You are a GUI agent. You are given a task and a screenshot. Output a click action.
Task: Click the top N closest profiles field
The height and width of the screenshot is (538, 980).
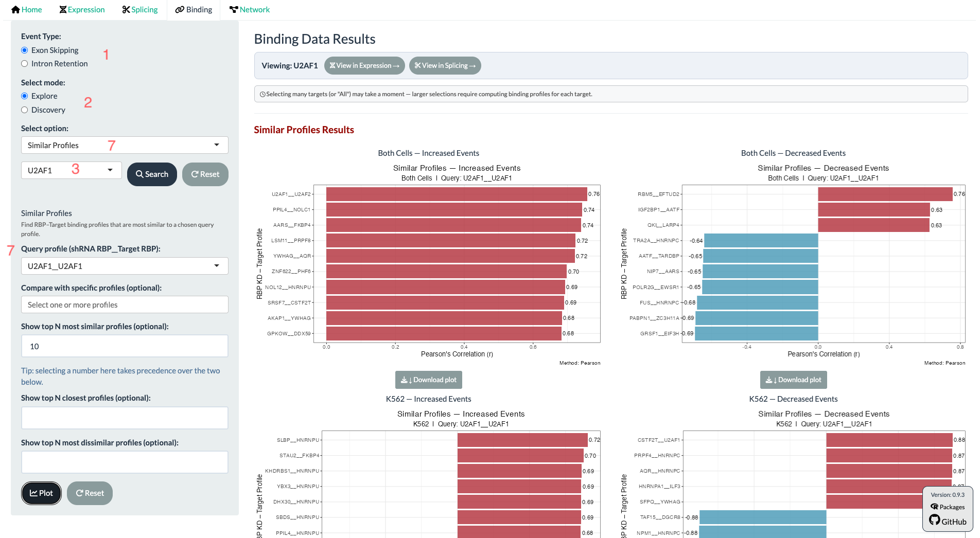[125, 418]
